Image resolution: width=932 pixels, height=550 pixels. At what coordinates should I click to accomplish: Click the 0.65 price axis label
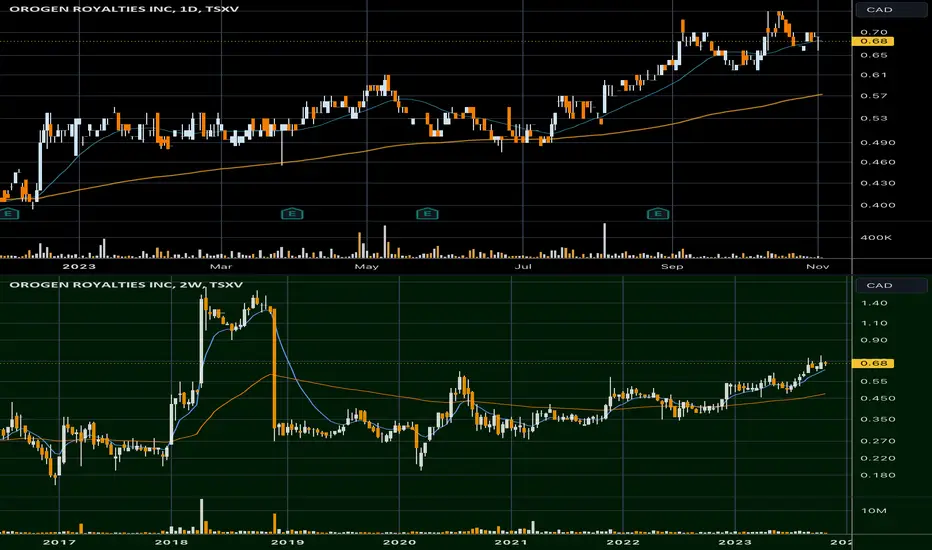click(874, 55)
